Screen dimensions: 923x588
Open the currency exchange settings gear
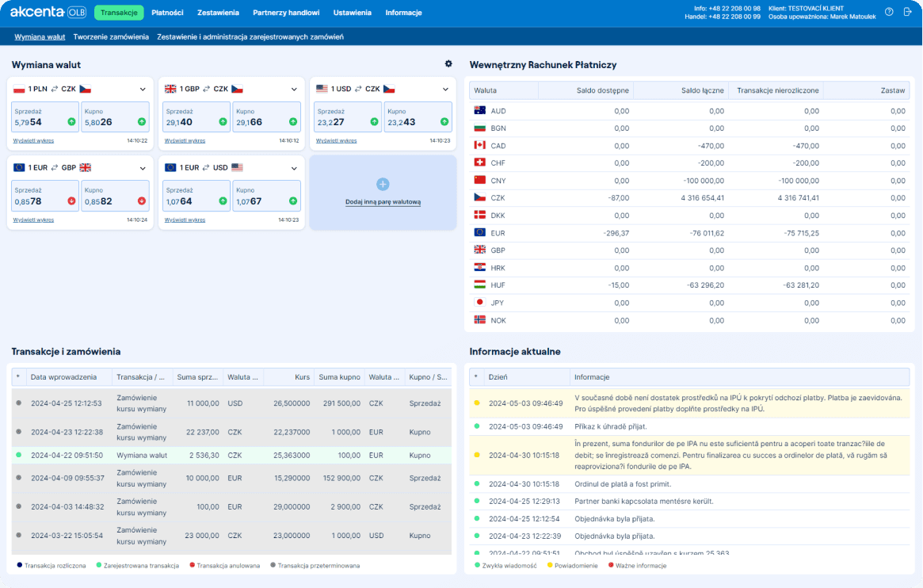(x=448, y=64)
